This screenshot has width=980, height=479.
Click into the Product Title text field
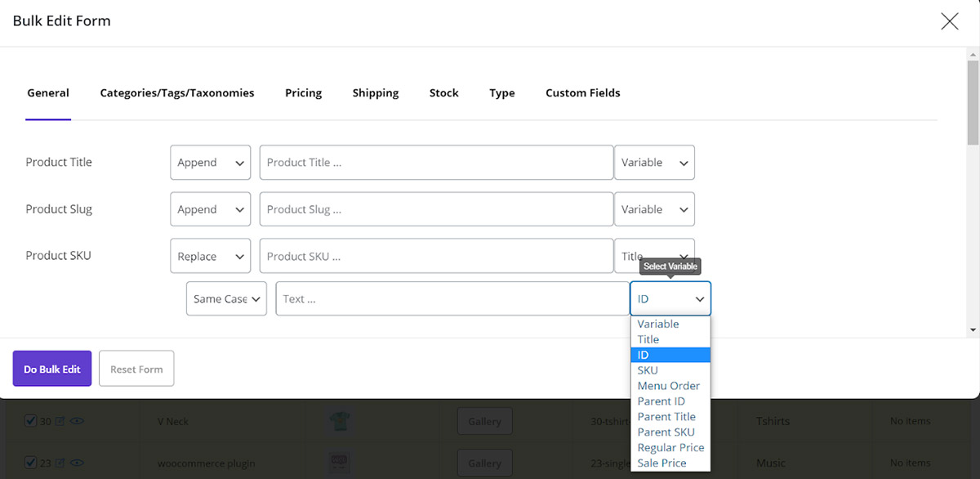coord(436,163)
